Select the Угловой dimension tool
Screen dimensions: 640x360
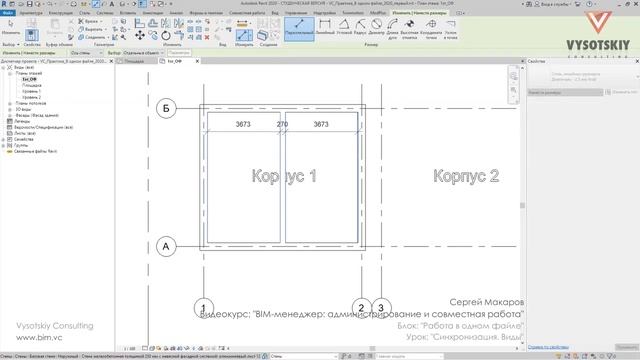point(344,27)
